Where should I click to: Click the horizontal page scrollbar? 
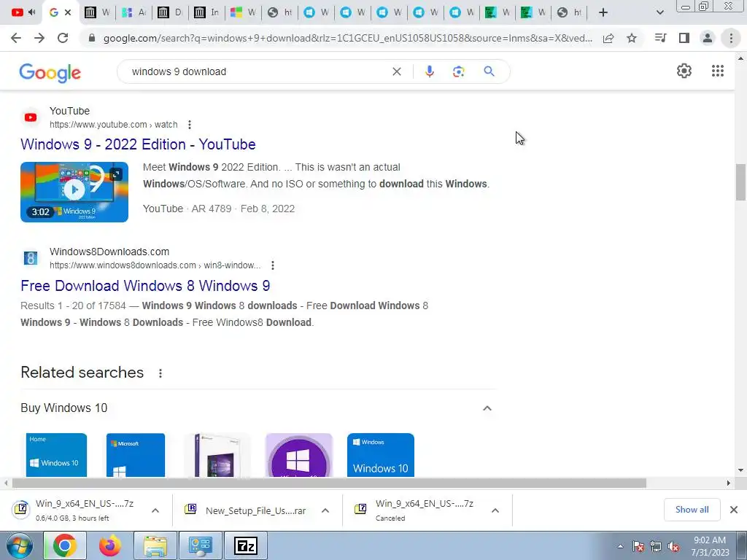329,483
